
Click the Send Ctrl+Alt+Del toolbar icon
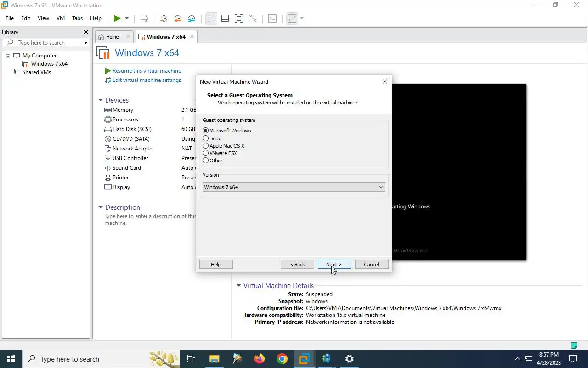[x=144, y=18]
